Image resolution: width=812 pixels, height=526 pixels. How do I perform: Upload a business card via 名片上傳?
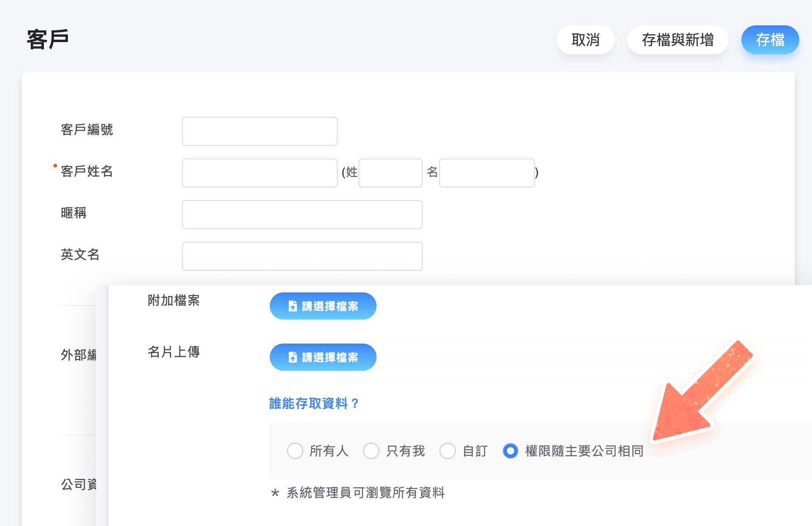(x=323, y=357)
